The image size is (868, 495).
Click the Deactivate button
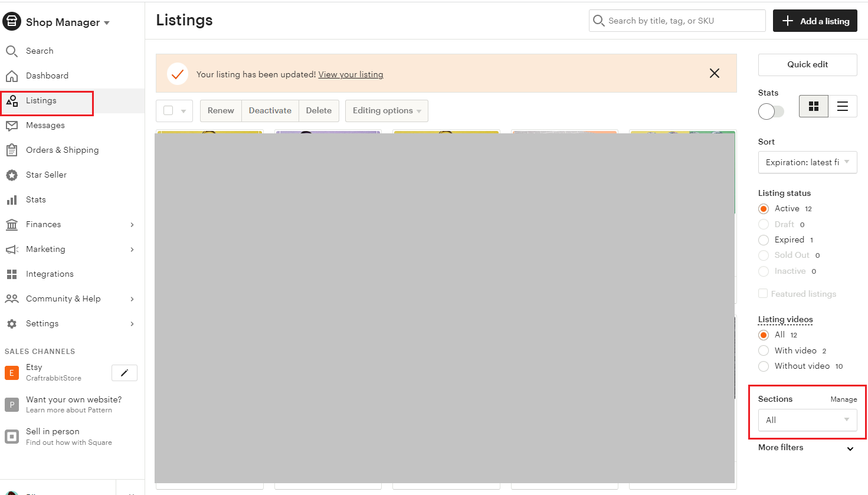tap(270, 111)
